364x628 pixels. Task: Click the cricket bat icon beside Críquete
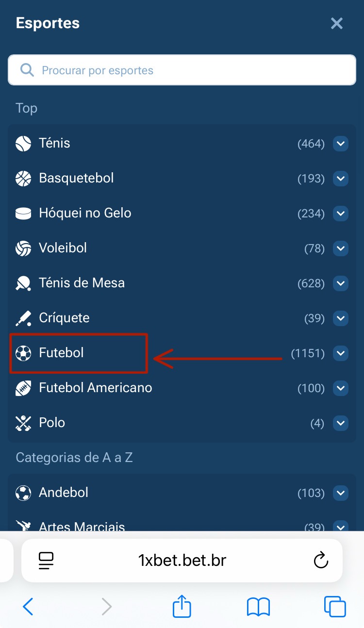[x=23, y=318]
